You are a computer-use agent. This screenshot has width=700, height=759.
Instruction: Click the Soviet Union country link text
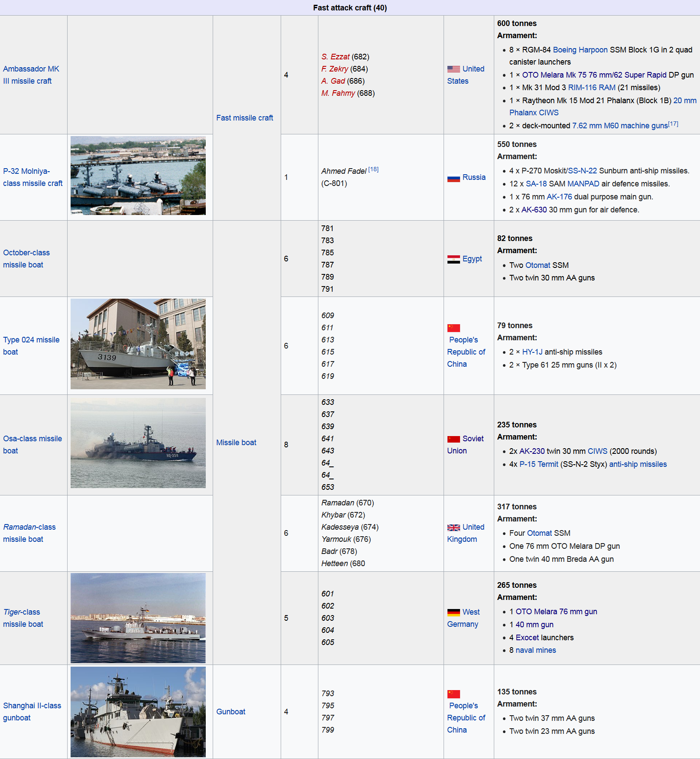pyautogui.click(x=466, y=445)
